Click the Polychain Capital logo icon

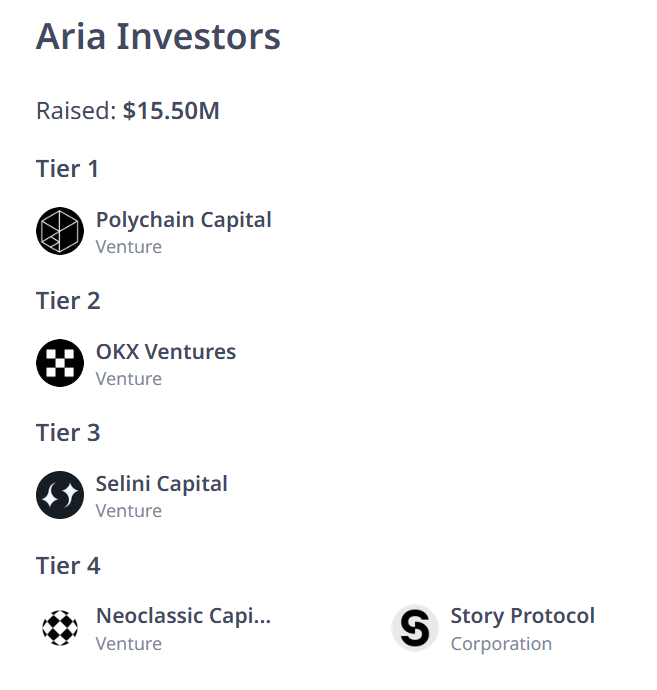60,231
